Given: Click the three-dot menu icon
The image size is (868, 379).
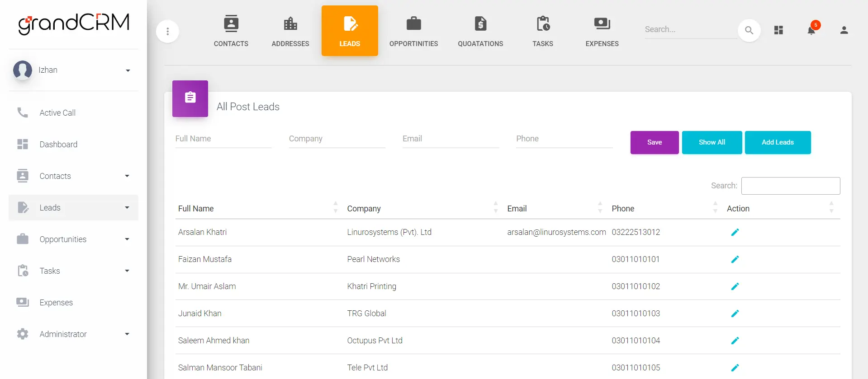Looking at the screenshot, I should pyautogui.click(x=167, y=31).
